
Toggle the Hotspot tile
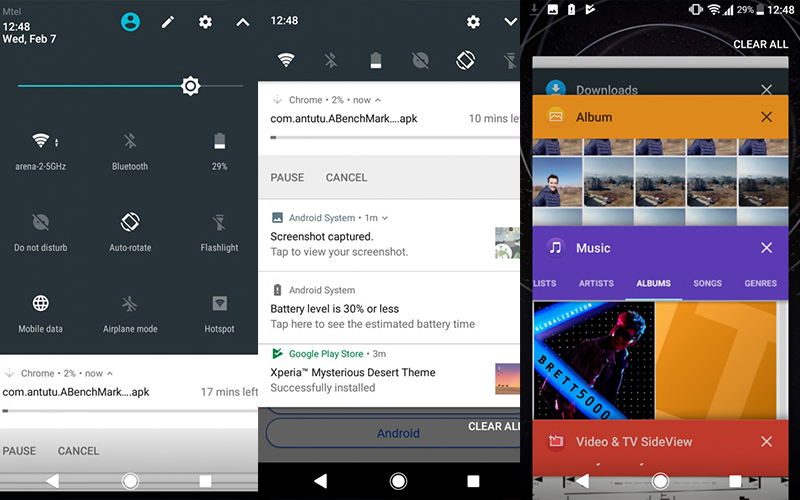point(219,314)
